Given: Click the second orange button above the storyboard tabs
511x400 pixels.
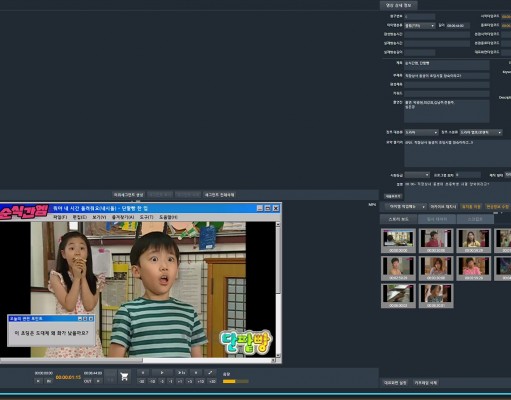Looking at the screenshot, I should click(497, 207).
